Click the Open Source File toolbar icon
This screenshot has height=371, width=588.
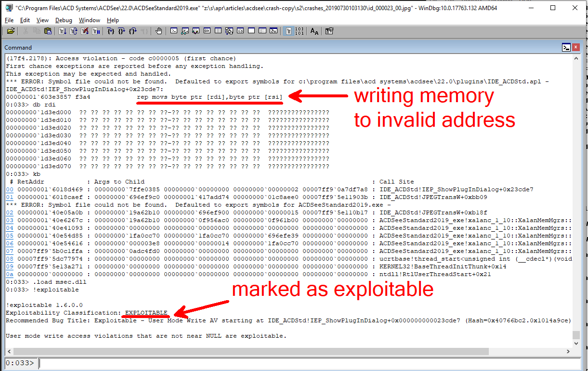(11, 31)
